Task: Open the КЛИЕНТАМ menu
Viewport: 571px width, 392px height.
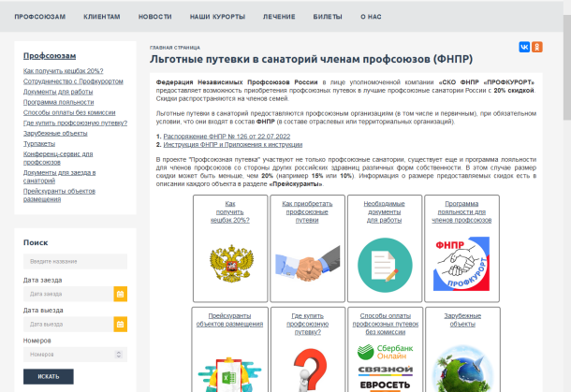Action: click(x=102, y=17)
